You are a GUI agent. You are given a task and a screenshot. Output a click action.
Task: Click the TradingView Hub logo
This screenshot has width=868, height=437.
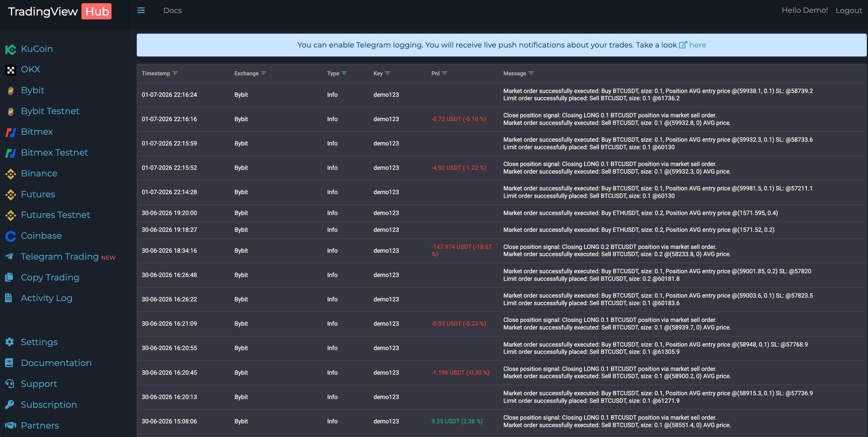(x=59, y=12)
